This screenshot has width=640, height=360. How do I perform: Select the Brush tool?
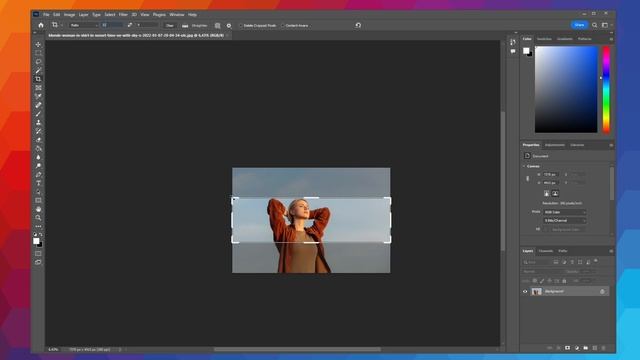[x=38, y=113]
